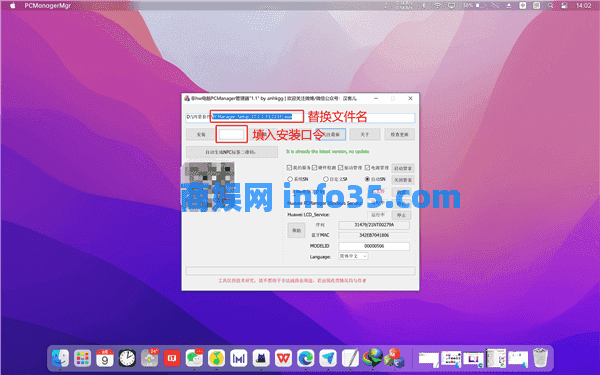Click the install password input box
This screenshot has width=600, height=375.
pos(231,134)
